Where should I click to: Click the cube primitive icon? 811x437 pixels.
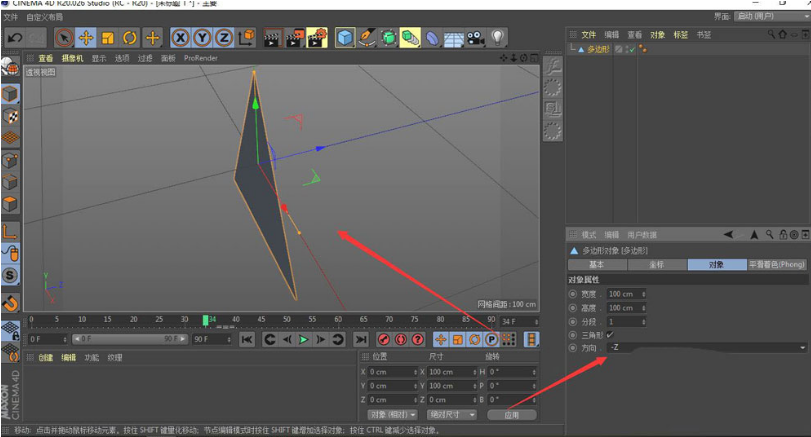pos(345,38)
